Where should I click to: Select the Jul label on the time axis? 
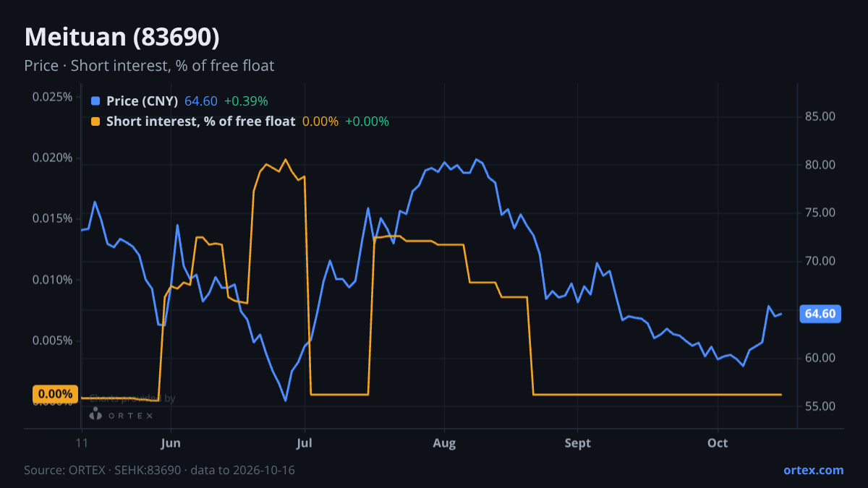coord(305,443)
